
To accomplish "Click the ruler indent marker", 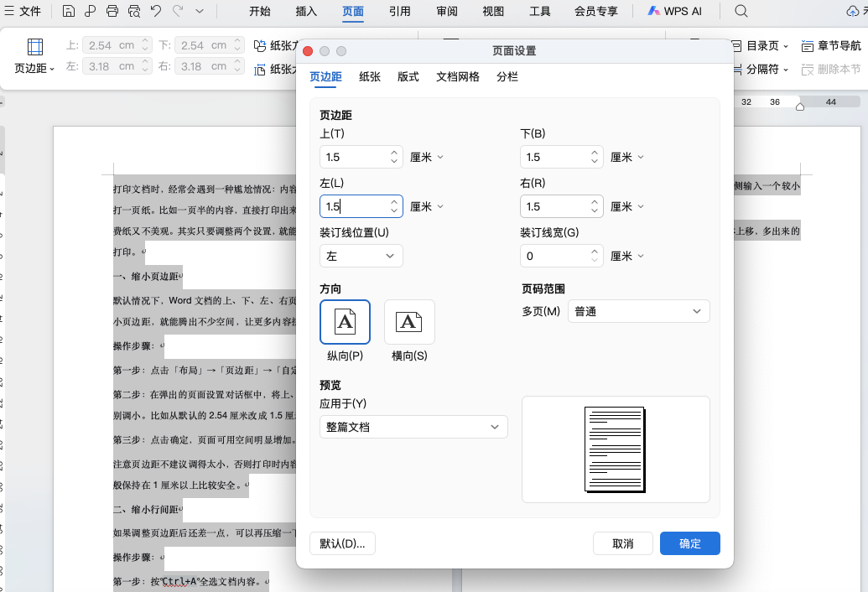I will tap(799, 106).
